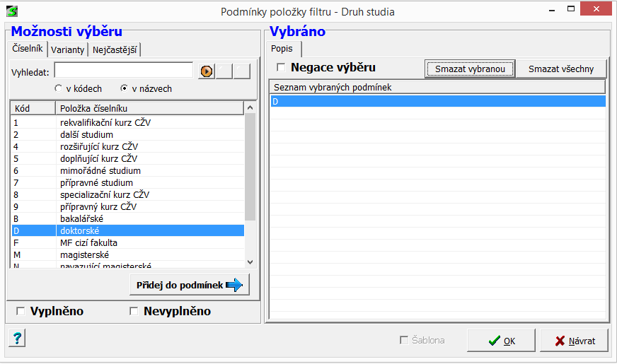617x364 pixels.
Task: Tick the Vyplněno checkbox
Action: [21, 312]
